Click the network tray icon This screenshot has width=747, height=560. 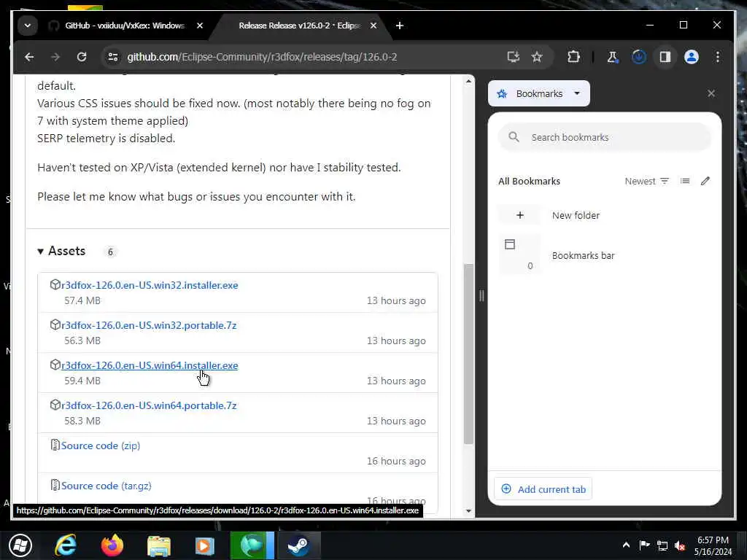pos(662,545)
